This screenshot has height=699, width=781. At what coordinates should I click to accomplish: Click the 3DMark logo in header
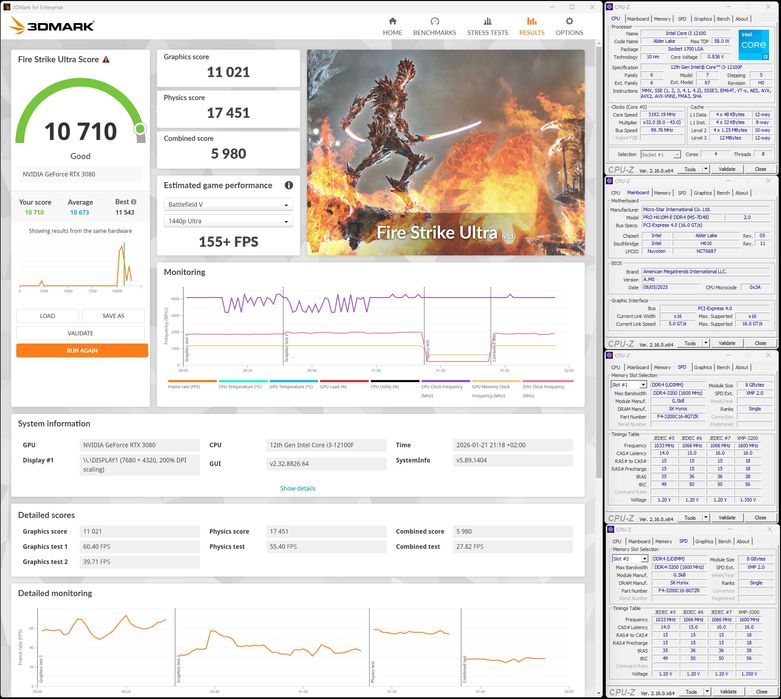click(52, 26)
